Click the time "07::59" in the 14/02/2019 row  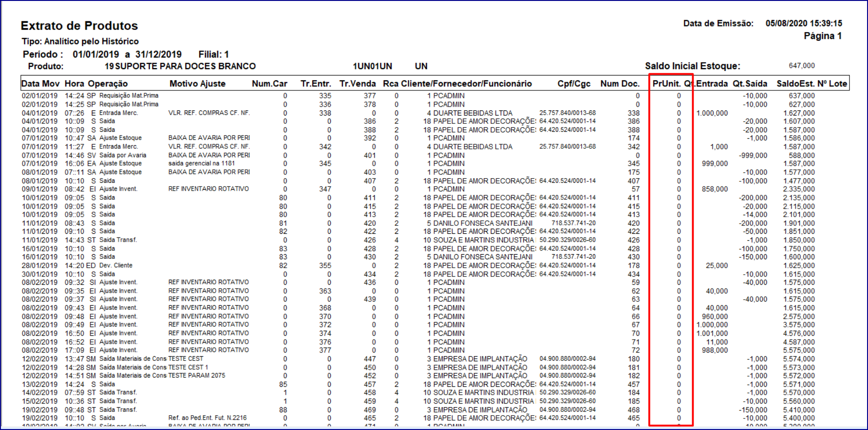pyautogui.click(x=75, y=392)
